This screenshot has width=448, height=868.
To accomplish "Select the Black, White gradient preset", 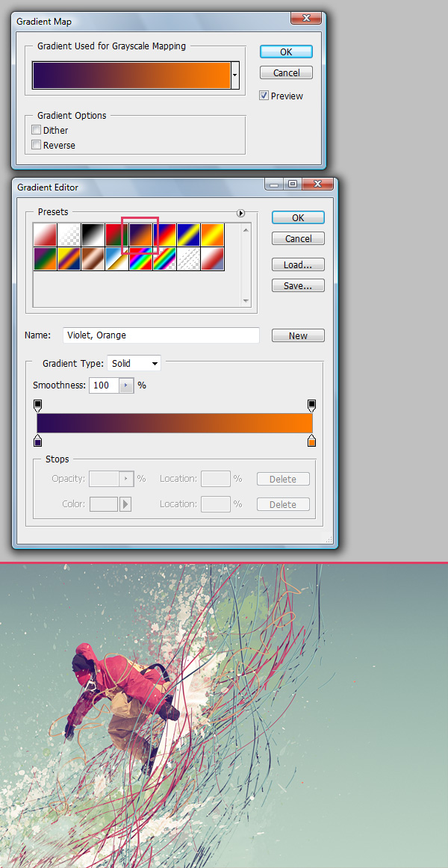I will point(93,235).
